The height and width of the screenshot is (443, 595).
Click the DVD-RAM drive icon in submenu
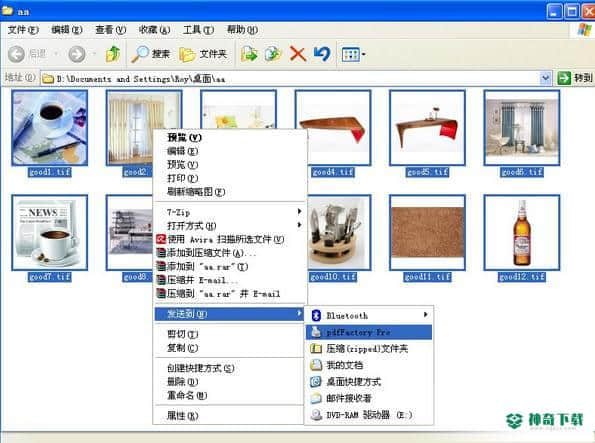pyautogui.click(x=316, y=415)
